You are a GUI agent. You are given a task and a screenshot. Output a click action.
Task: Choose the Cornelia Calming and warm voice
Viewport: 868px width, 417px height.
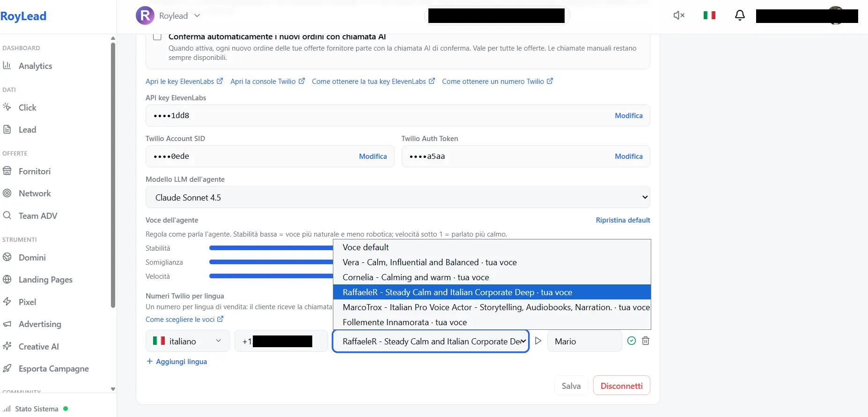492,277
